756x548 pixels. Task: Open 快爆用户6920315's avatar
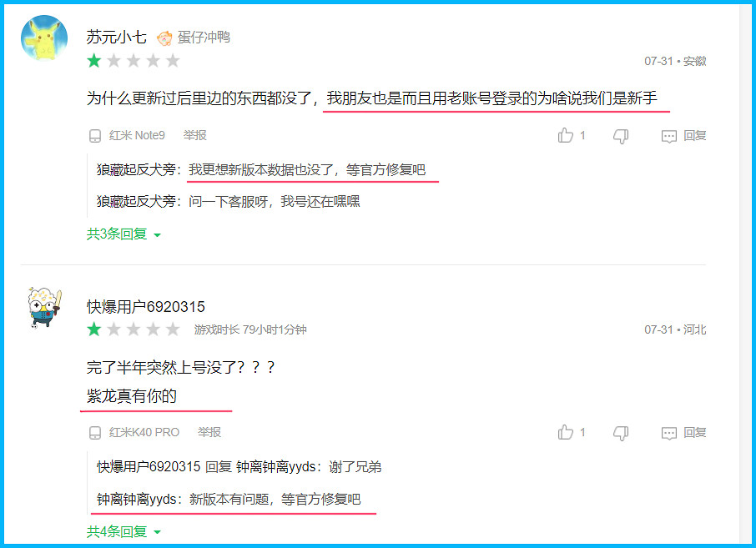pos(45,308)
